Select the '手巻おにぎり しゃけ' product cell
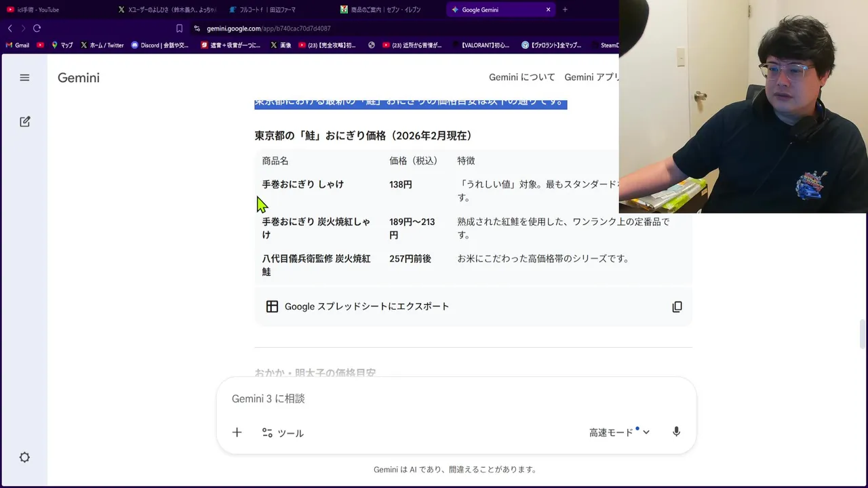 [303, 184]
